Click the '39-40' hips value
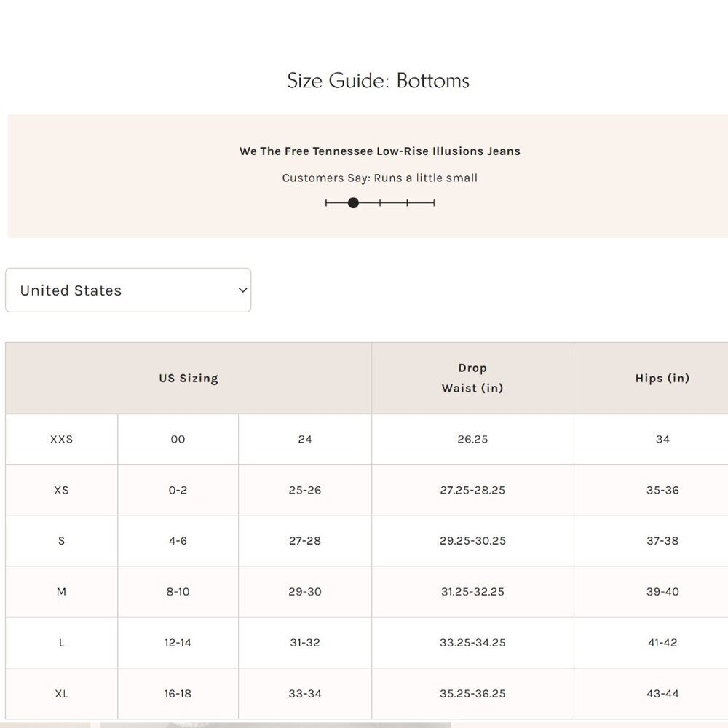 tap(662, 592)
